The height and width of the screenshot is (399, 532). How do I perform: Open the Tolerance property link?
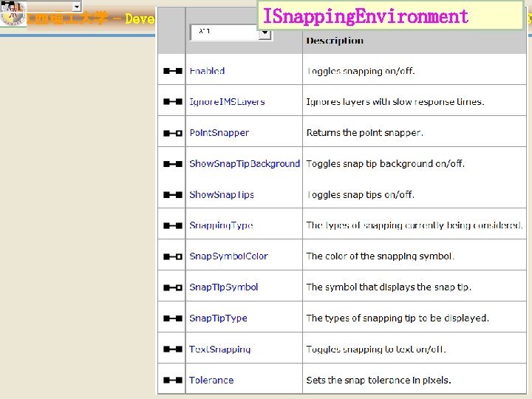click(211, 380)
